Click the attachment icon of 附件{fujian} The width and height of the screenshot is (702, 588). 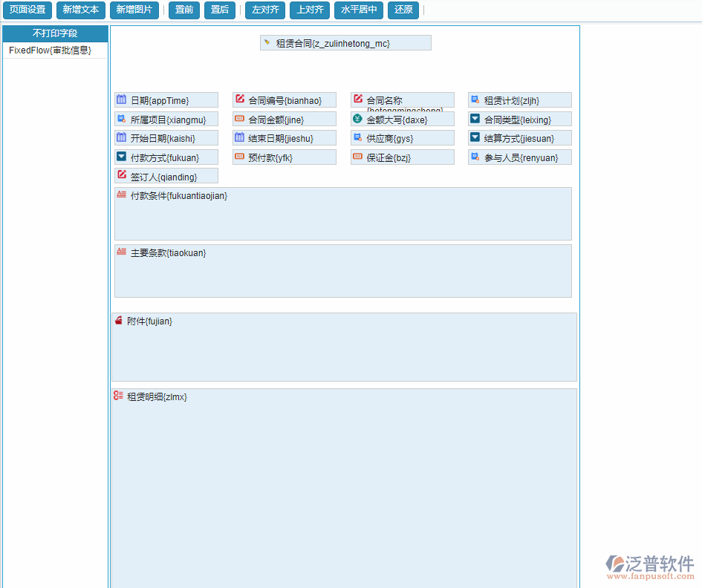pos(118,321)
